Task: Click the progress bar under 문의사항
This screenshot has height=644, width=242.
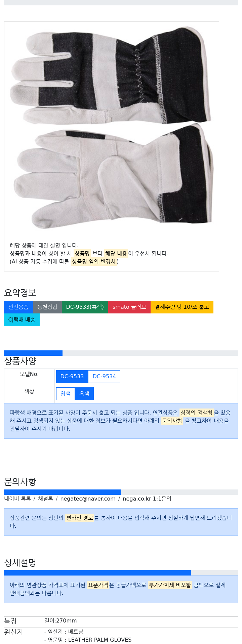Action: pos(121,492)
